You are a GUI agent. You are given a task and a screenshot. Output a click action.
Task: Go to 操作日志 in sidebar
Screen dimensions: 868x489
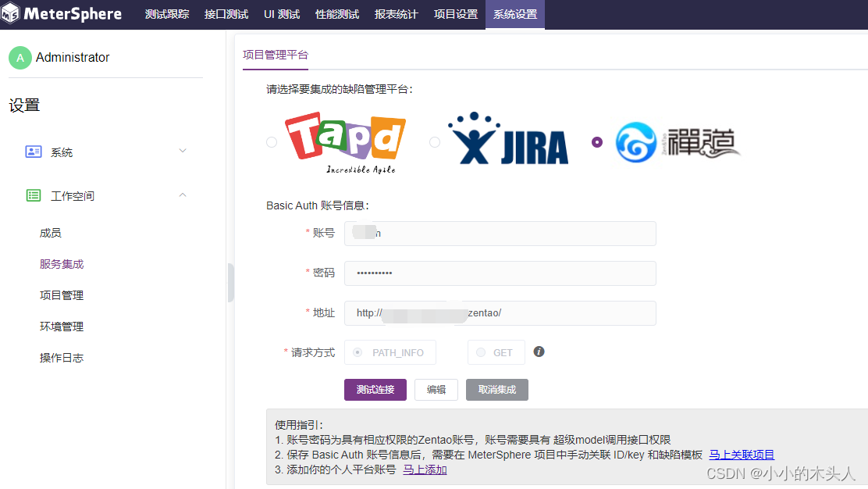62,358
